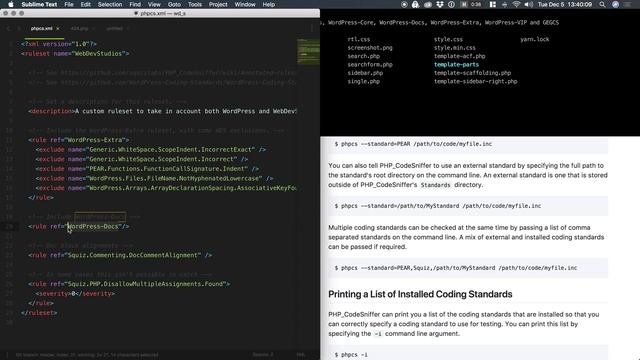Open the tab bar overflow options icon
This screenshot has height=360, width=640.
(x=312, y=29)
